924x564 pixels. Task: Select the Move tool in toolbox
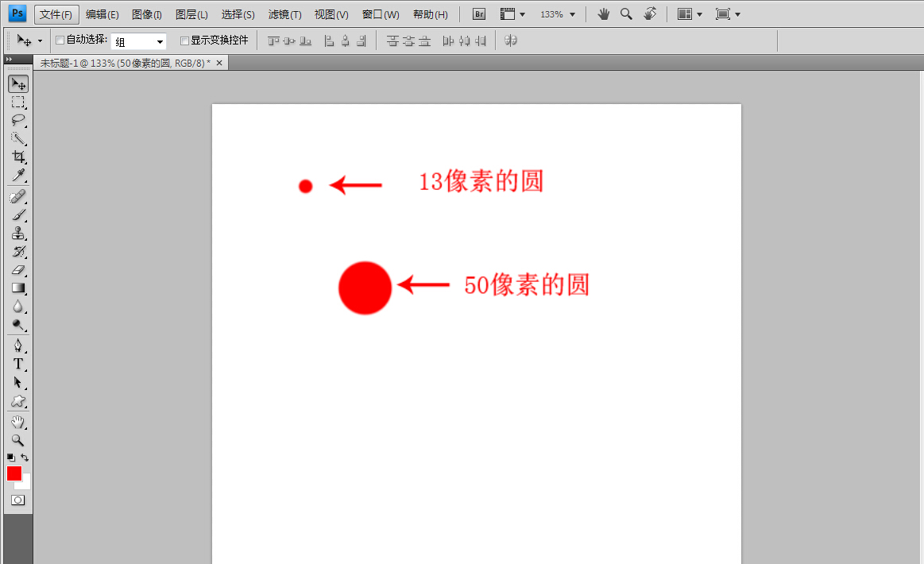pos(18,83)
